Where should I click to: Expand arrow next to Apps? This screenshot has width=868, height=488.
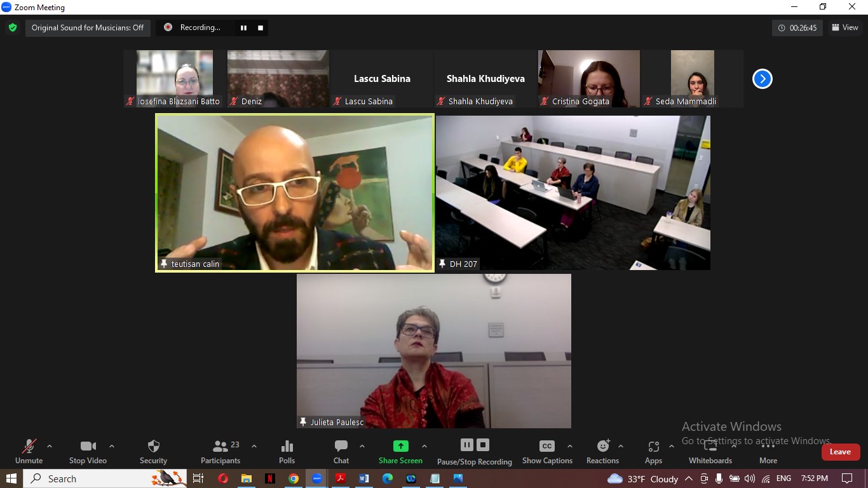click(672, 446)
